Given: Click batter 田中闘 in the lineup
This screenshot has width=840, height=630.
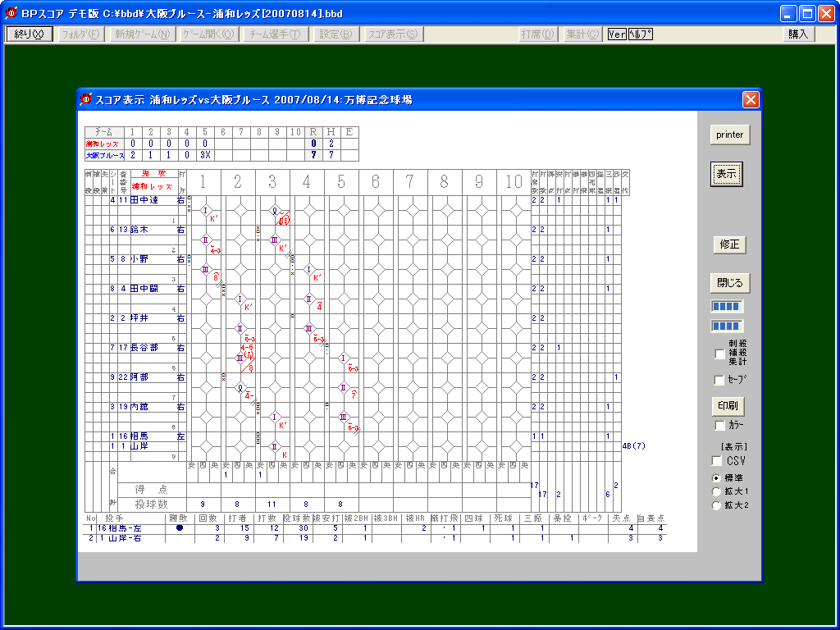Looking at the screenshot, I should pyautogui.click(x=144, y=289).
